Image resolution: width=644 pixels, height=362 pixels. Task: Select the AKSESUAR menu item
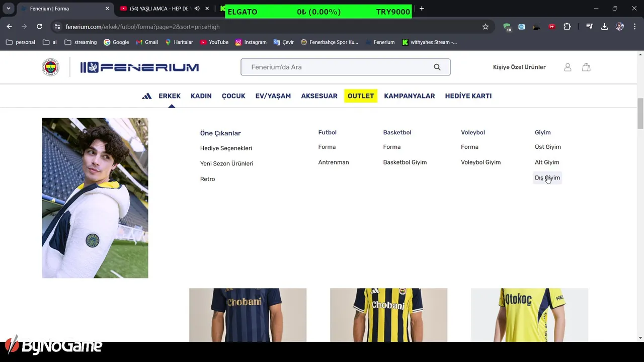319,96
